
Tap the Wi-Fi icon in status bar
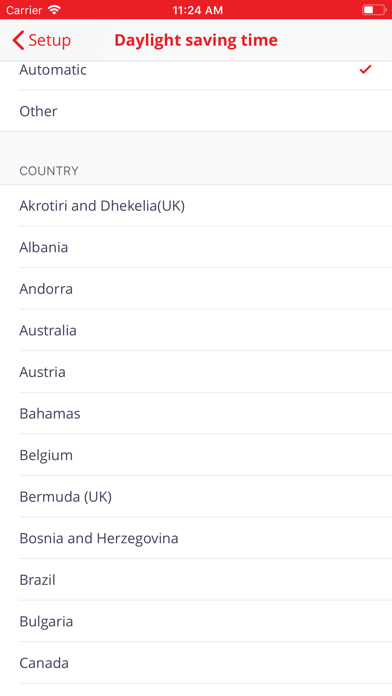point(54,10)
